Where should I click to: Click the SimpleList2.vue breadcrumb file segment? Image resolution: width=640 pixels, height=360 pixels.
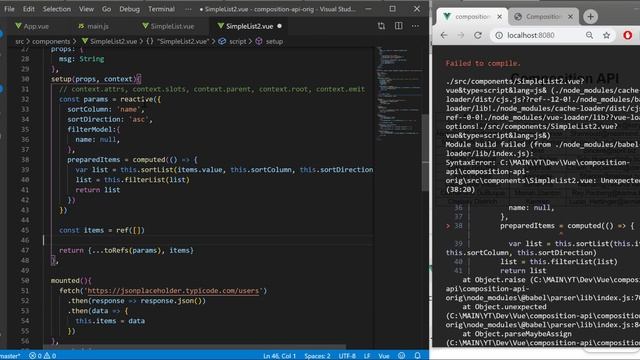coord(109,41)
